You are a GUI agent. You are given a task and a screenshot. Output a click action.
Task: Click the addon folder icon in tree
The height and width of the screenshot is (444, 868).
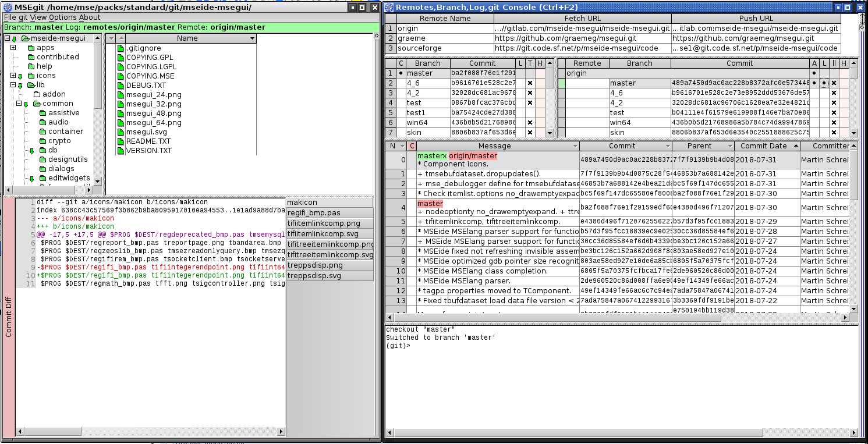click(37, 94)
